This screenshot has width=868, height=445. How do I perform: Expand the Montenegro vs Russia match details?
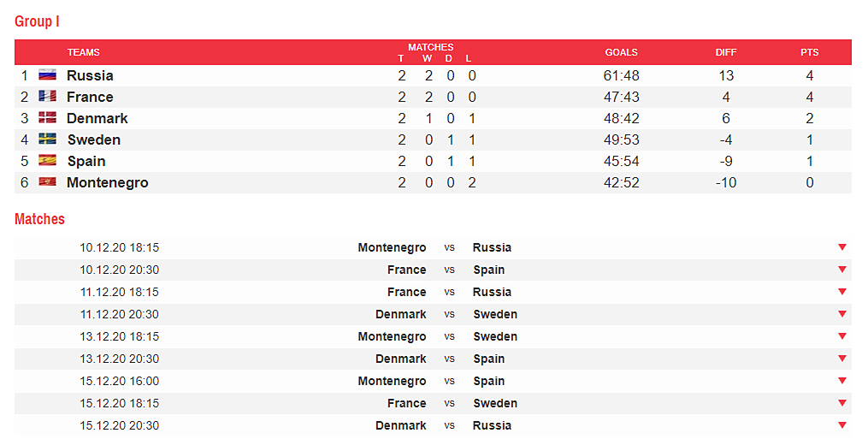coord(842,247)
